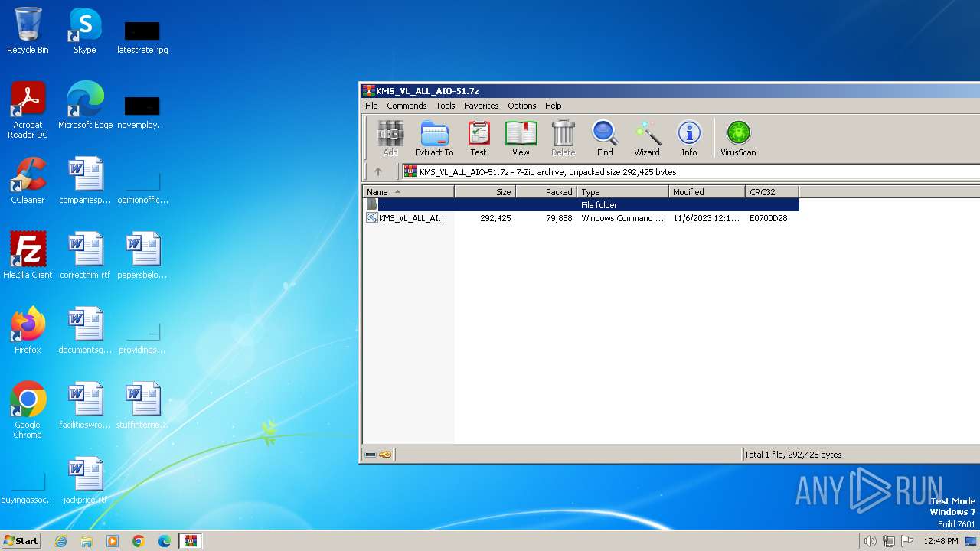The height and width of the screenshot is (551, 980).
Task: Open Recycle Bin desktop icon
Action: coord(28,31)
